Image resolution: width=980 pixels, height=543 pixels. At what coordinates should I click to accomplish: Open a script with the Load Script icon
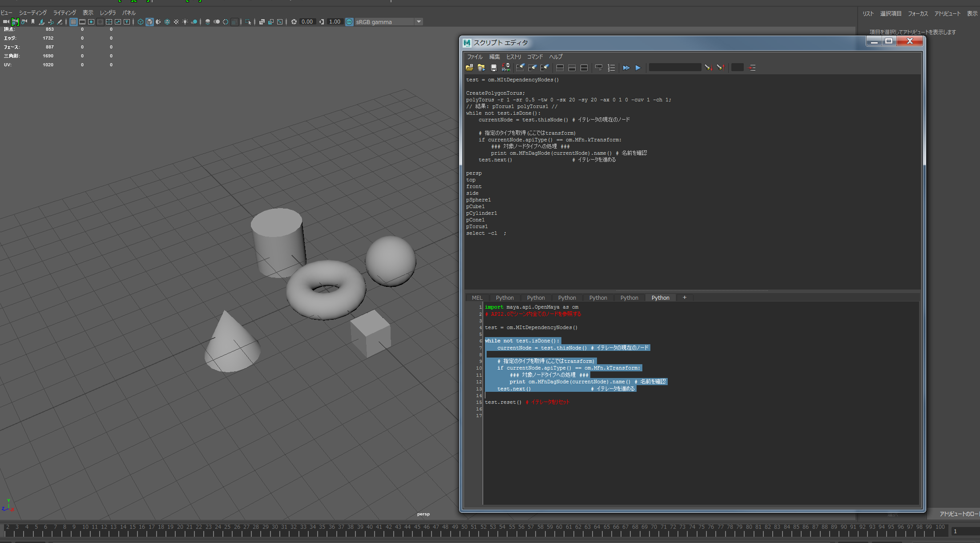click(x=470, y=68)
